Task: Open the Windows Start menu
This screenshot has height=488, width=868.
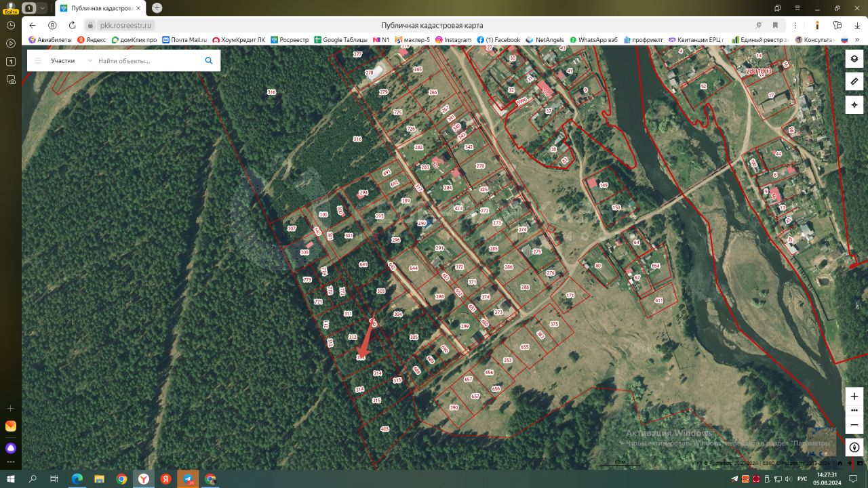Action: click(11, 479)
